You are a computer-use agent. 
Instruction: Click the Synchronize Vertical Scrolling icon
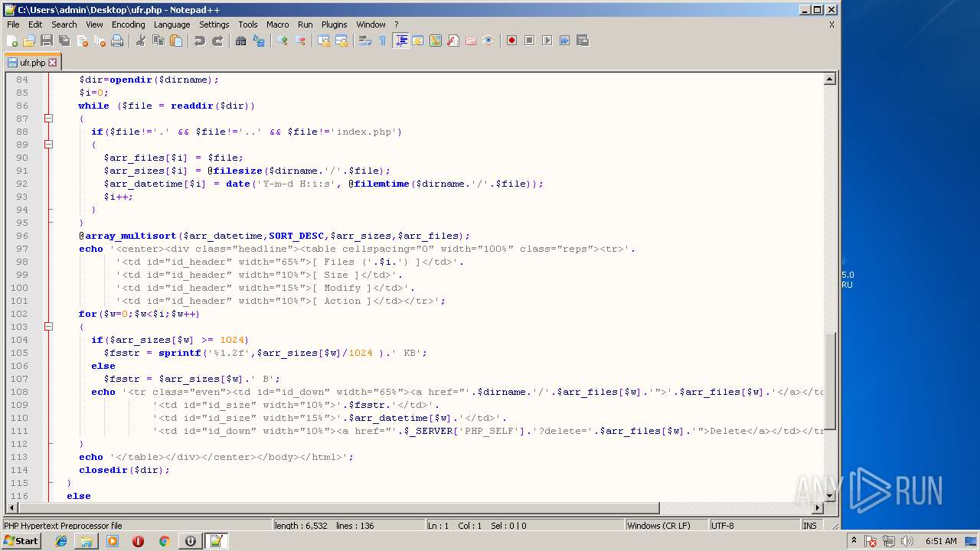[x=324, y=41]
